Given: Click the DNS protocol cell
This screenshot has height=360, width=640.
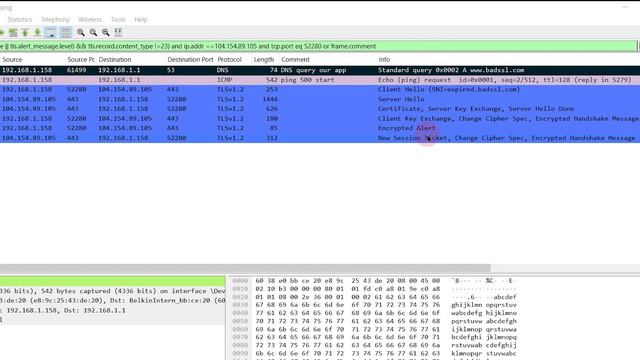Looking at the screenshot, I should tap(222, 70).
